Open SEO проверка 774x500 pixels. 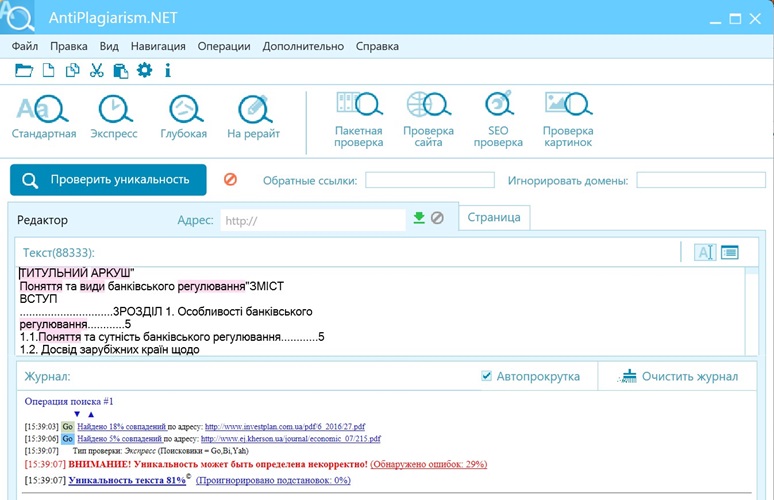point(498,119)
